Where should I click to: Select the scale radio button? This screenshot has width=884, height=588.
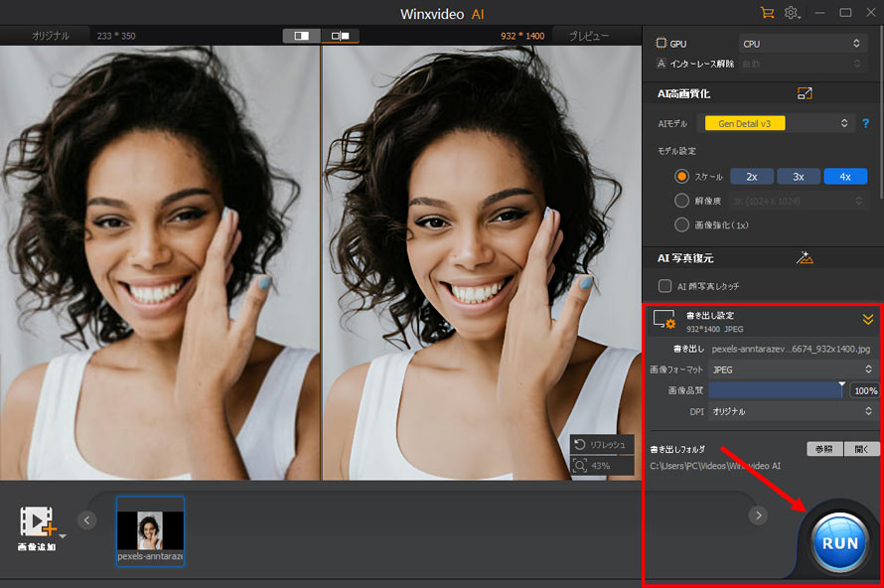click(681, 176)
